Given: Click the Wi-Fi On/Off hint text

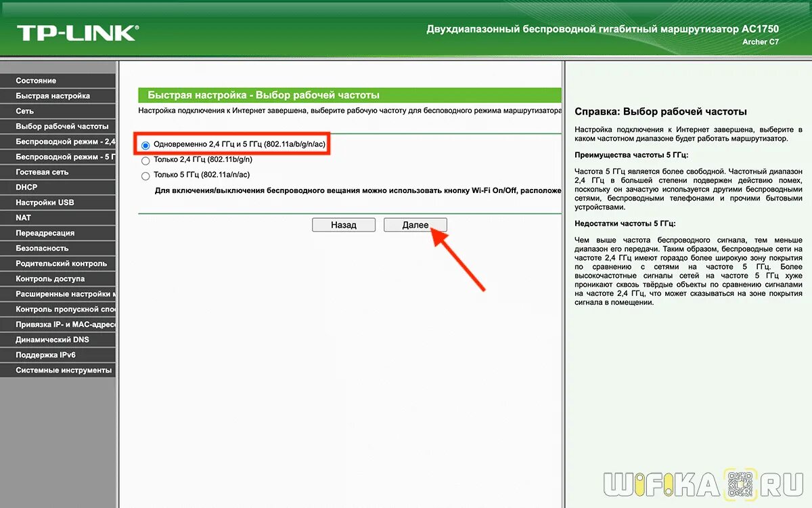Looking at the screenshot, I should 358,192.
